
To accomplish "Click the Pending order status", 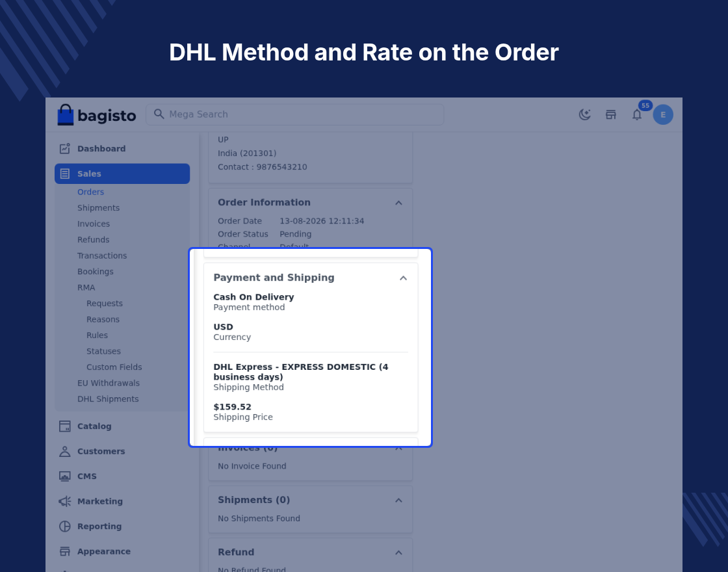I will tap(295, 234).
